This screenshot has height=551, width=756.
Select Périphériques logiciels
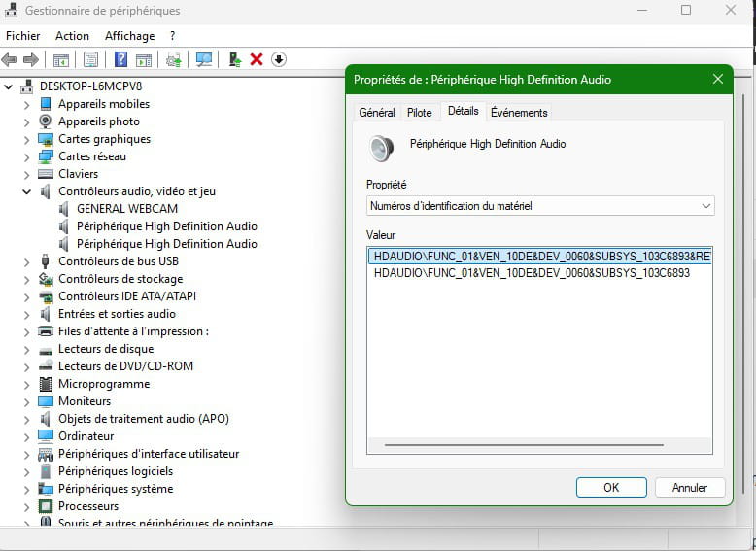pos(116,471)
